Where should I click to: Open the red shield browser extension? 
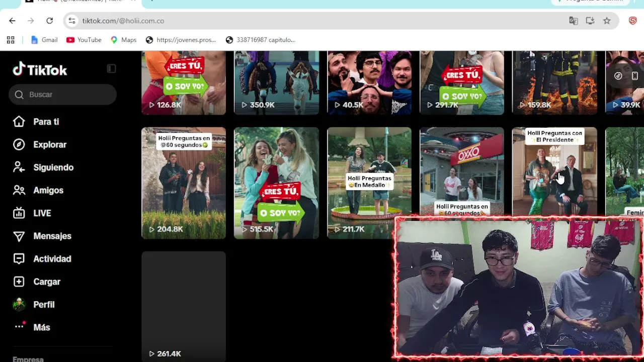coord(633,21)
